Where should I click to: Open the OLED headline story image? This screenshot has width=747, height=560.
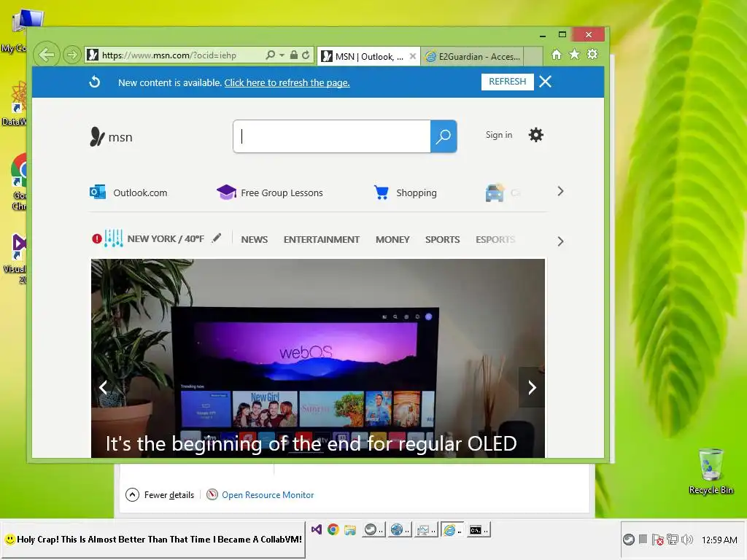click(x=318, y=358)
